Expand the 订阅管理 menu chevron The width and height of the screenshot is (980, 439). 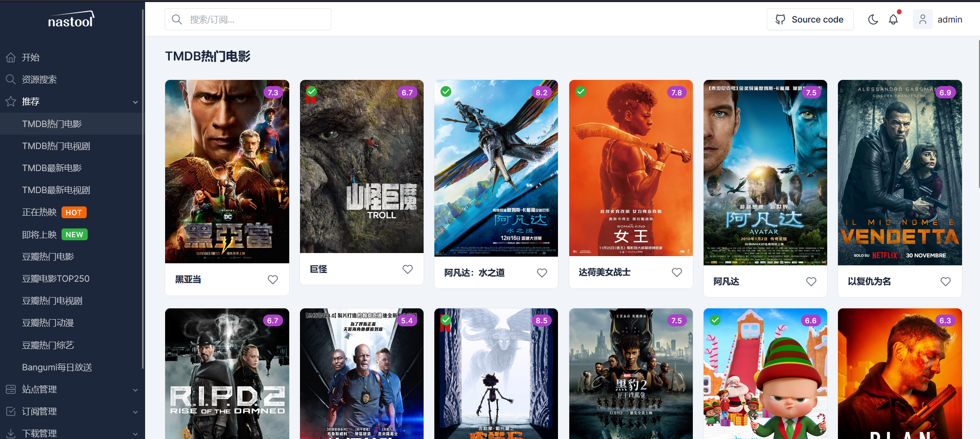click(x=135, y=412)
